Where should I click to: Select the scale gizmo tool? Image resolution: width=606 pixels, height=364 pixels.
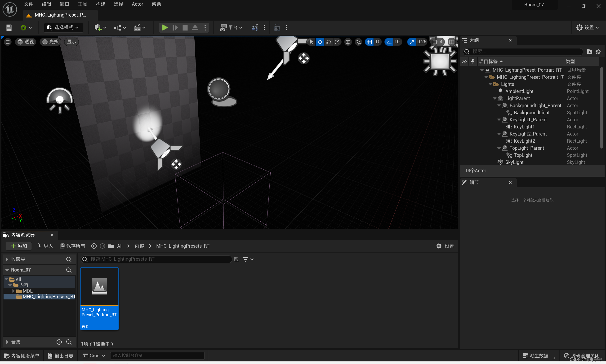click(x=337, y=42)
